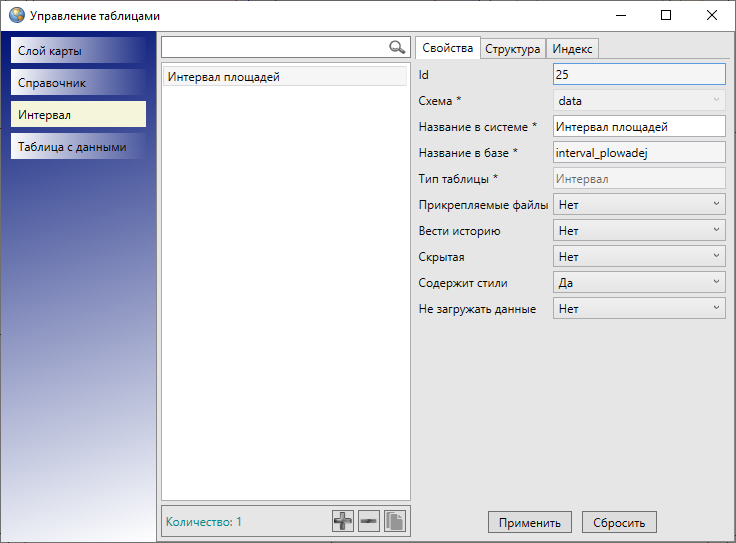The height and width of the screenshot is (543, 736).
Task: Open the Прикрепляемые файлы dropdown
Action: coord(638,204)
